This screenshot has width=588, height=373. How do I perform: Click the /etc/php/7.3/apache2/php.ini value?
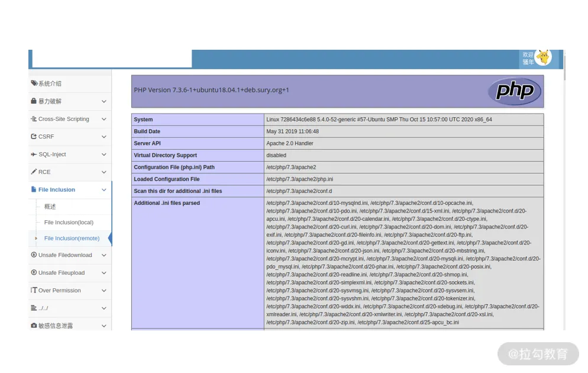pyautogui.click(x=300, y=179)
